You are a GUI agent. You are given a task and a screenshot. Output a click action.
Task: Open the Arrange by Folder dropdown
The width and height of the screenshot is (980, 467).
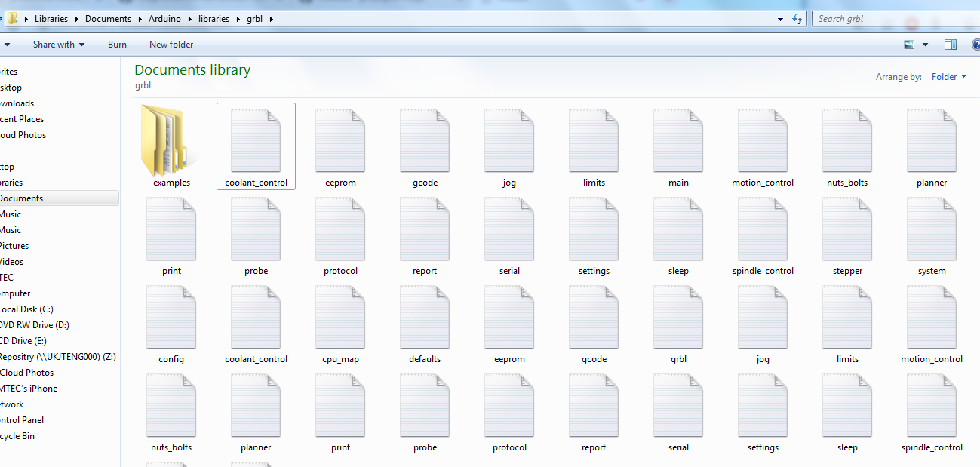tap(948, 77)
